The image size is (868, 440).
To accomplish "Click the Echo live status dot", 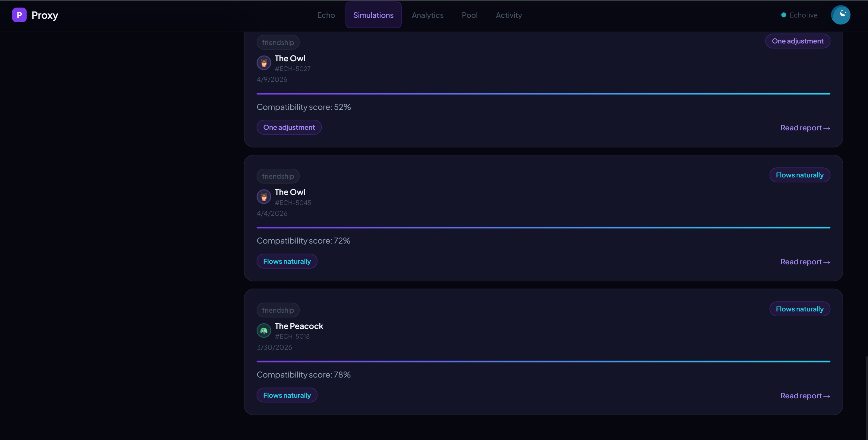I will tap(783, 15).
